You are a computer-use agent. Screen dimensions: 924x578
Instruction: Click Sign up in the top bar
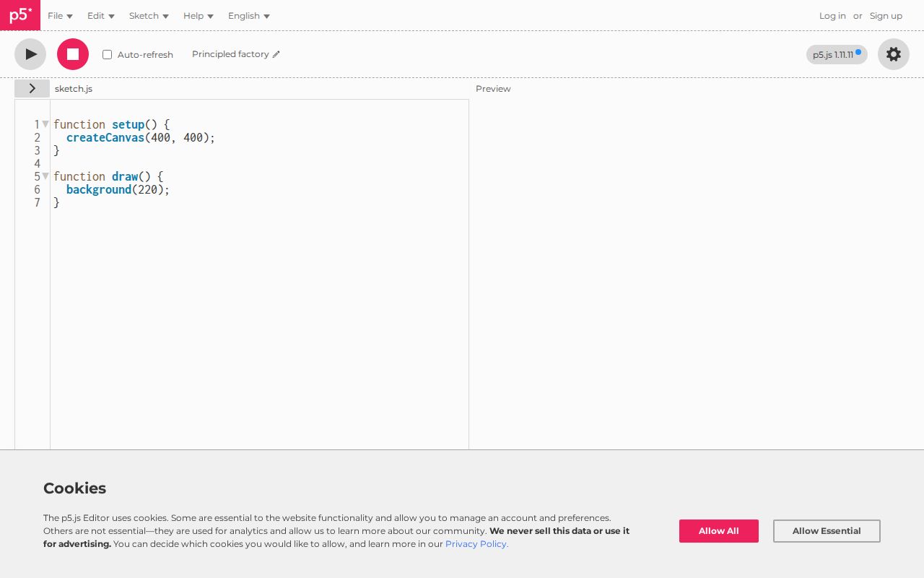tap(886, 16)
